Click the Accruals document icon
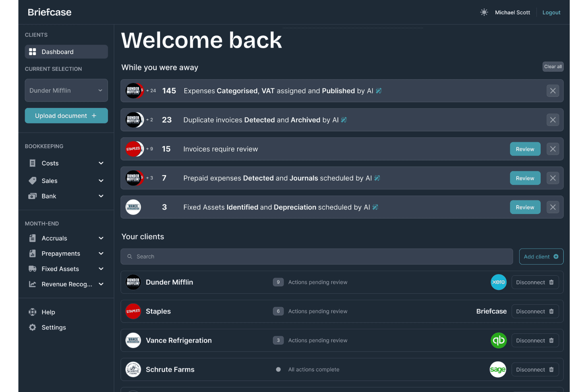Image resolution: width=588 pixels, height=392 pixels. (x=33, y=238)
